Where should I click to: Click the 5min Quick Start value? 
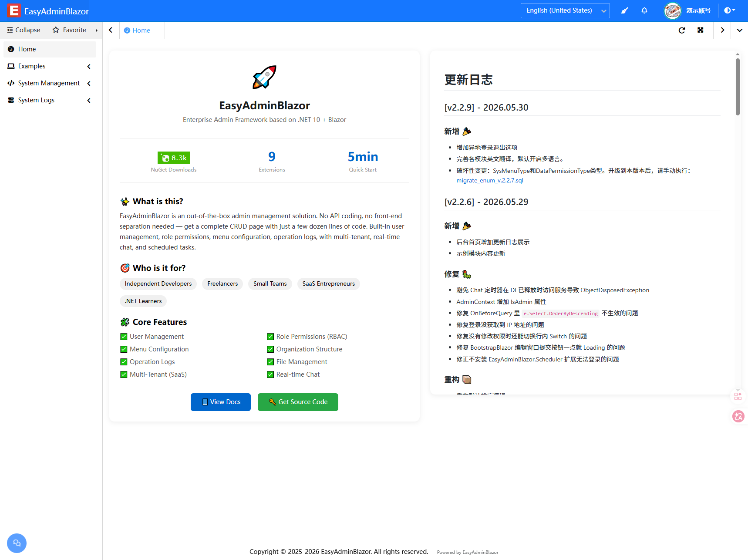coord(363,157)
